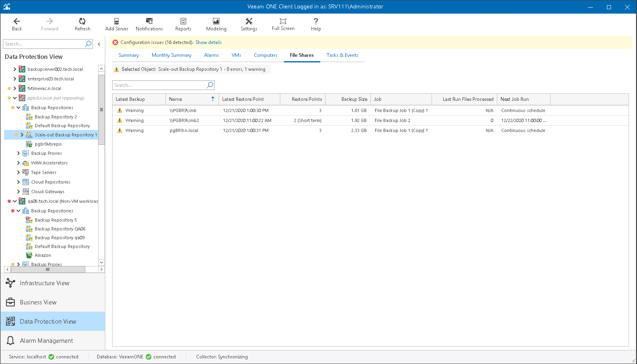Select Amazon repository in tree

[43, 255]
